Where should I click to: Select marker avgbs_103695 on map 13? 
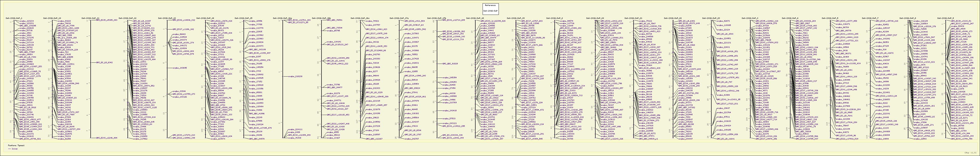[x=180, y=67]
